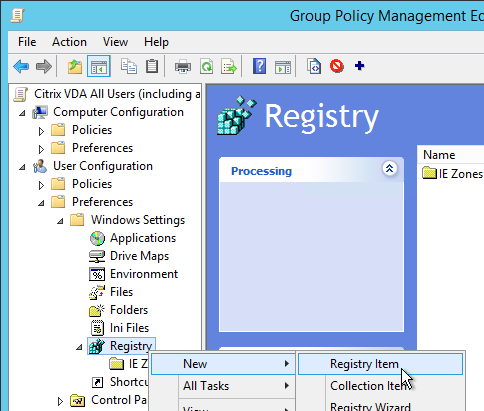Collapse the User Configuration node
The height and width of the screenshot is (411, 484).
point(22,167)
